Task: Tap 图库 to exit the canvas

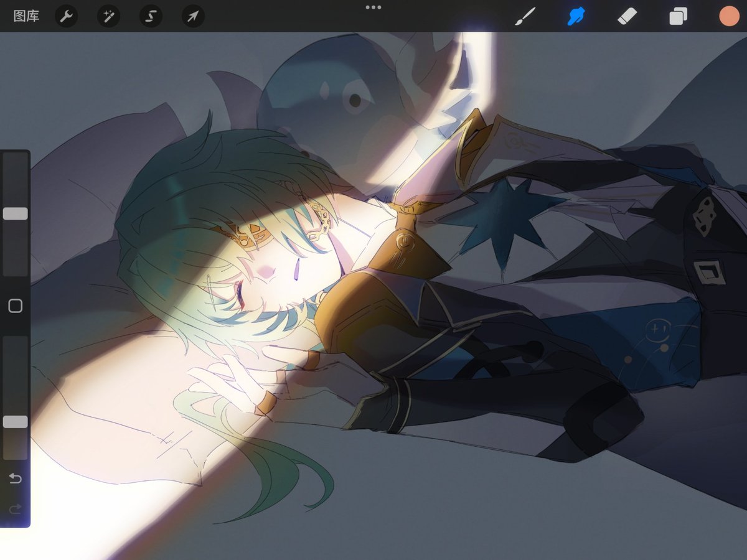Action: 26,16
